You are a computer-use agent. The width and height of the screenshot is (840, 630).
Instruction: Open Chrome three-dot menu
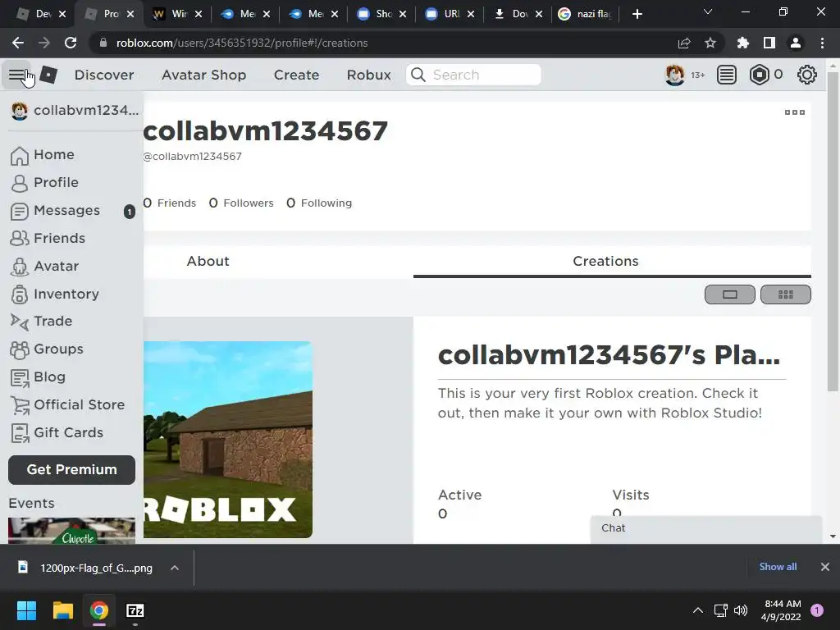click(x=822, y=43)
